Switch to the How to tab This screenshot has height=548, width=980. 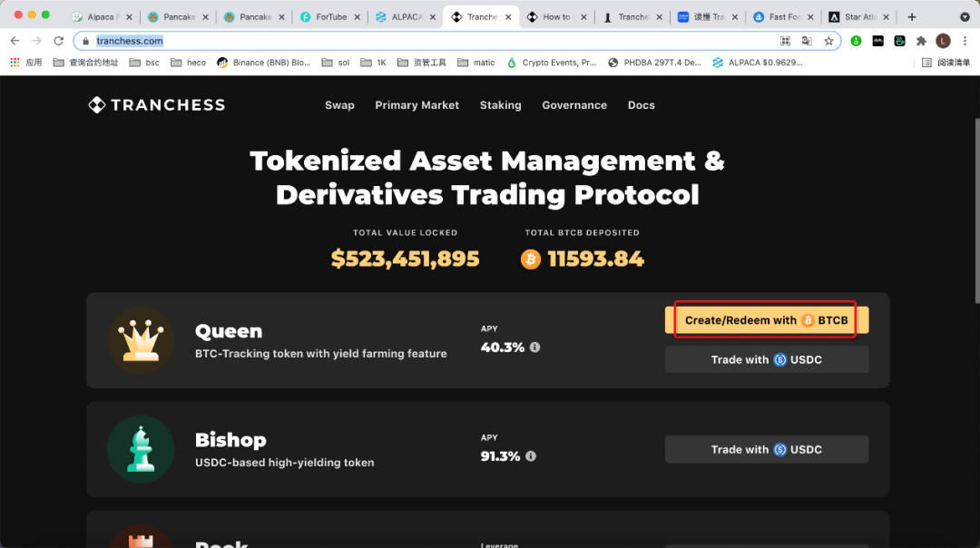click(x=557, y=17)
